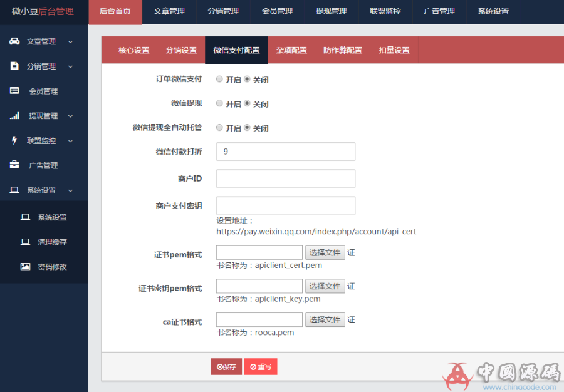
Task: Select 关闭 for 微信提现
Action: coord(247,103)
